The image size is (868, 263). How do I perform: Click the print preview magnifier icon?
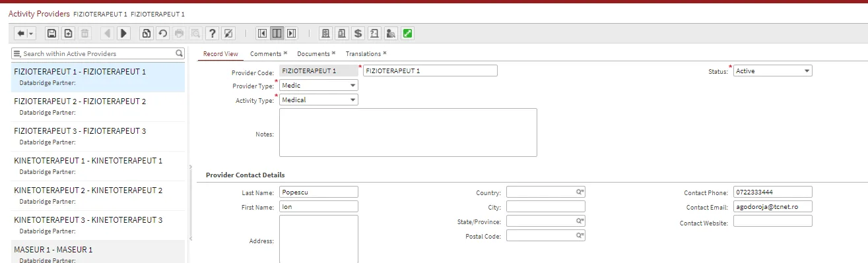[195, 33]
